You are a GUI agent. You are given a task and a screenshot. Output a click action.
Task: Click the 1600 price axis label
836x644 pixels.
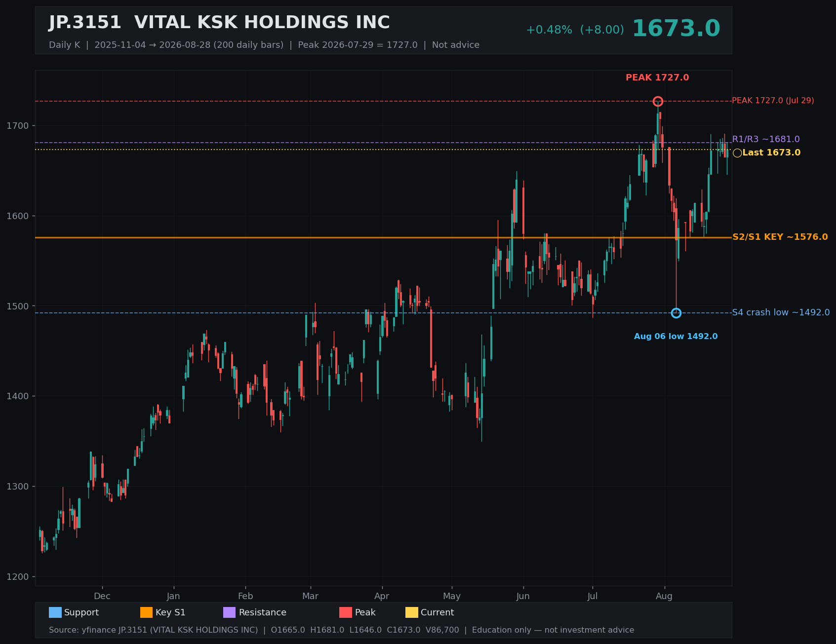(x=18, y=216)
